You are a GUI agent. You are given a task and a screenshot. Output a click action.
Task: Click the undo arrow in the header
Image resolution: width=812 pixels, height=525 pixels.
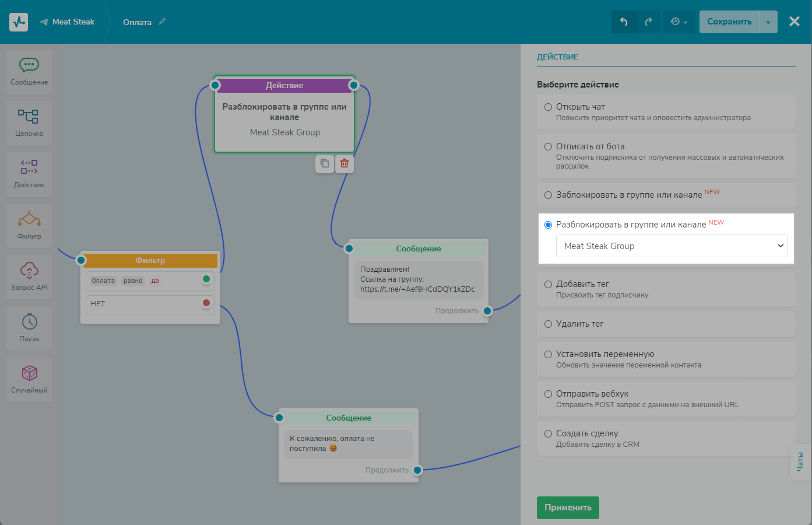(624, 22)
